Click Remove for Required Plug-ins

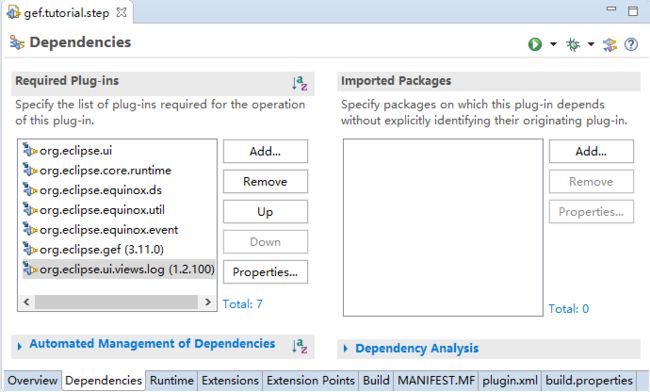click(x=265, y=181)
